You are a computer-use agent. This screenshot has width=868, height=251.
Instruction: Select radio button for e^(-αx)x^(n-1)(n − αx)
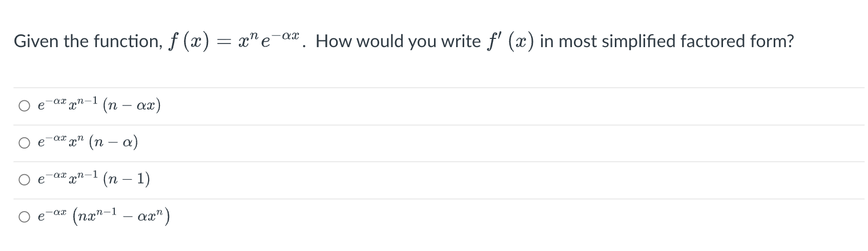(25, 107)
